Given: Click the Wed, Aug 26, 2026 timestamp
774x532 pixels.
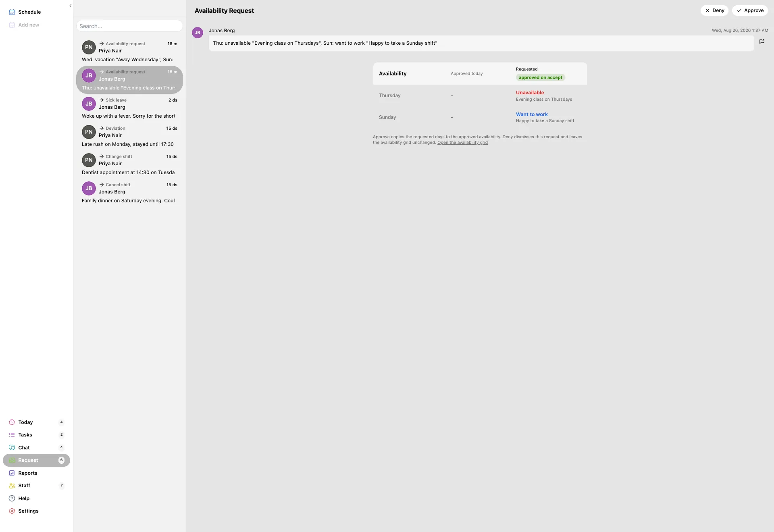Looking at the screenshot, I should (x=740, y=31).
